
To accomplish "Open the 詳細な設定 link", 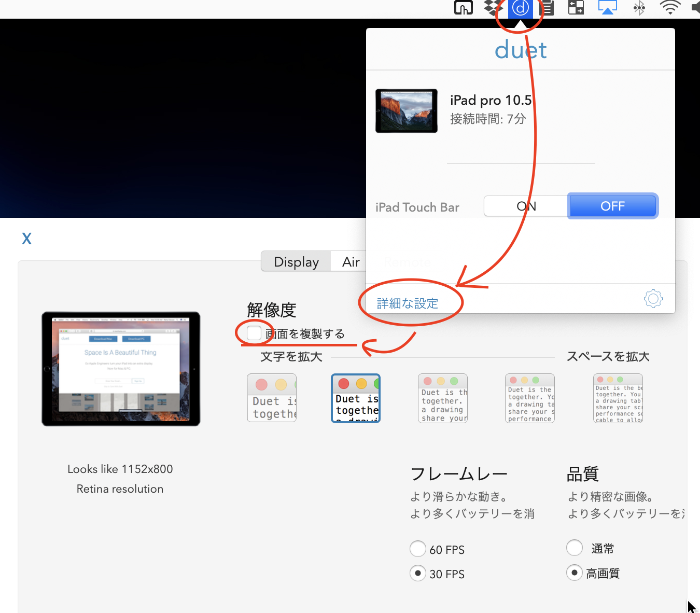I will (408, 303).
